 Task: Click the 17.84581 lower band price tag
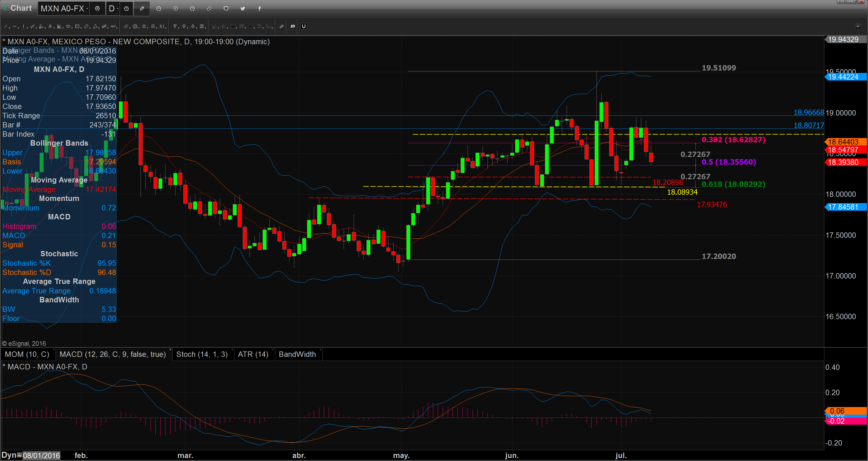845,207
